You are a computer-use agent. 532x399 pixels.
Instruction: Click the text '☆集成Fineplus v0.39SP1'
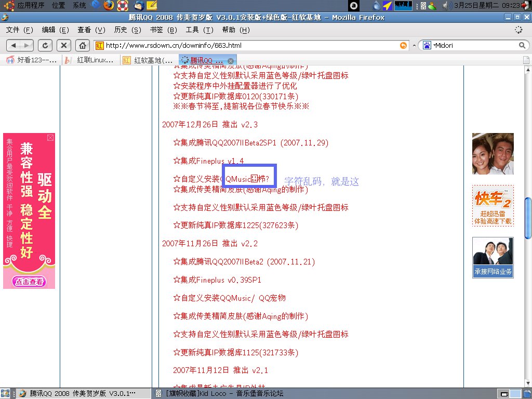pos(217,280)
